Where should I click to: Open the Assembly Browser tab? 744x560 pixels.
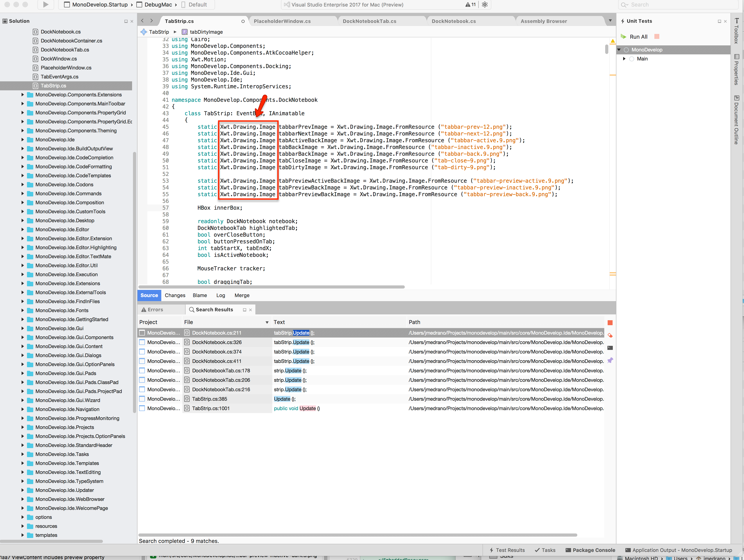click(544, 21)
